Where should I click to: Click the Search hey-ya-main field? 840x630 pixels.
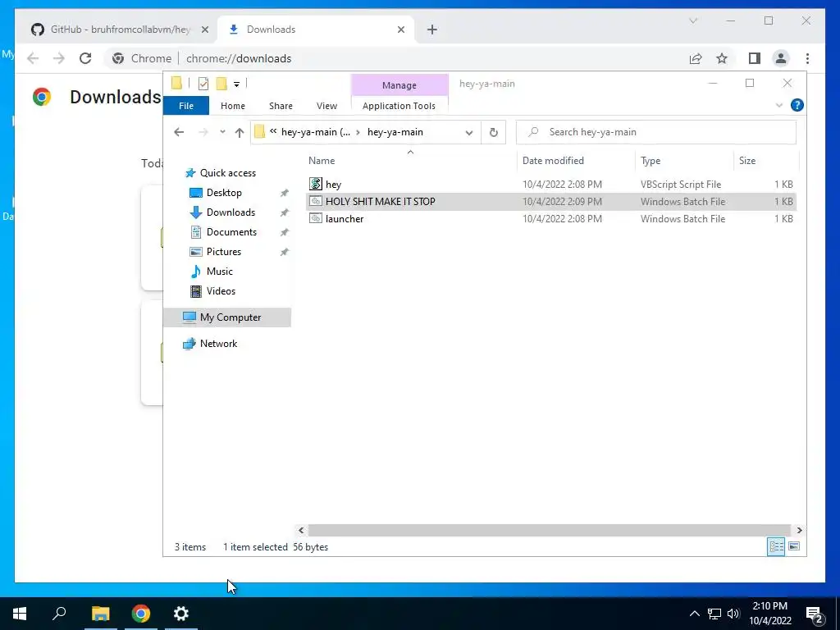pyautogui.click(x=655, y=132)
